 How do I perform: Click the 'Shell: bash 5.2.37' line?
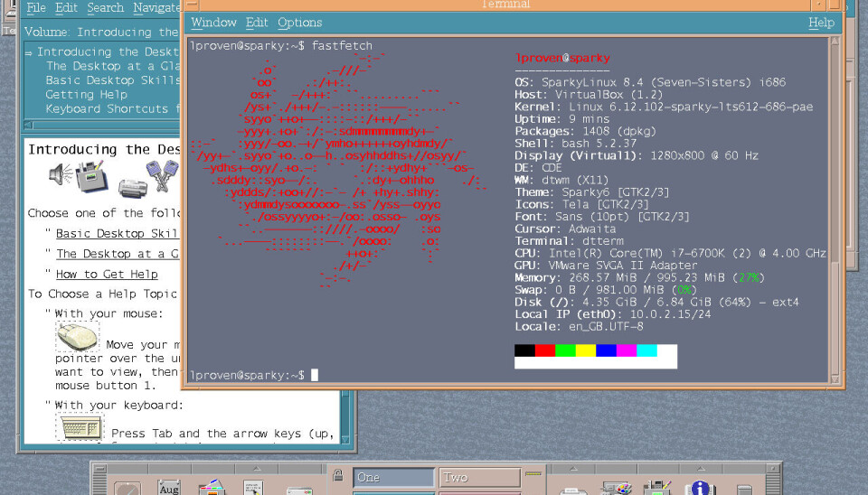[x=576, y=144]
